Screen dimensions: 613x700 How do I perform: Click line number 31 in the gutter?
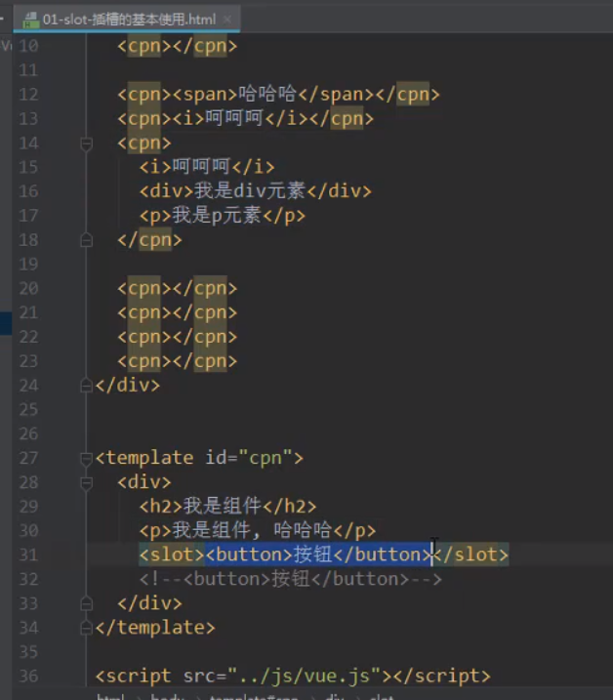(28, 555)
